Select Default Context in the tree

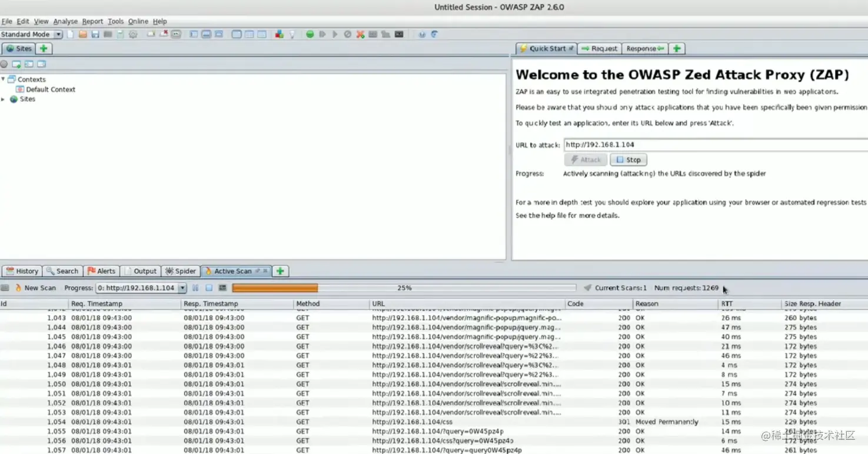(x=45, y=90)
